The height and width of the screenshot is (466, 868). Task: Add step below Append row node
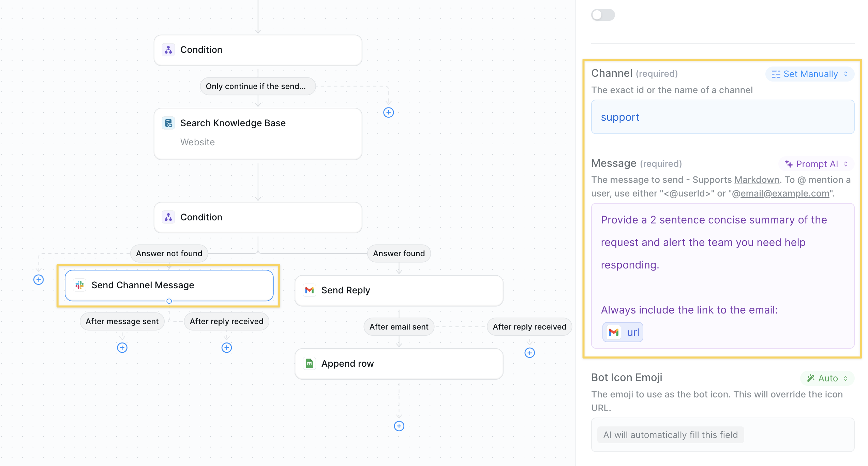[399, 426]
